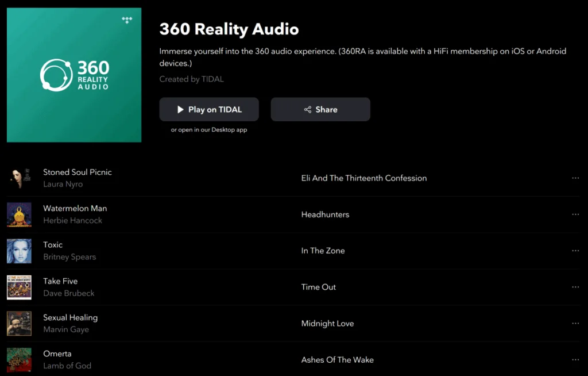Open more options for Omerta

tap(575, 359)
